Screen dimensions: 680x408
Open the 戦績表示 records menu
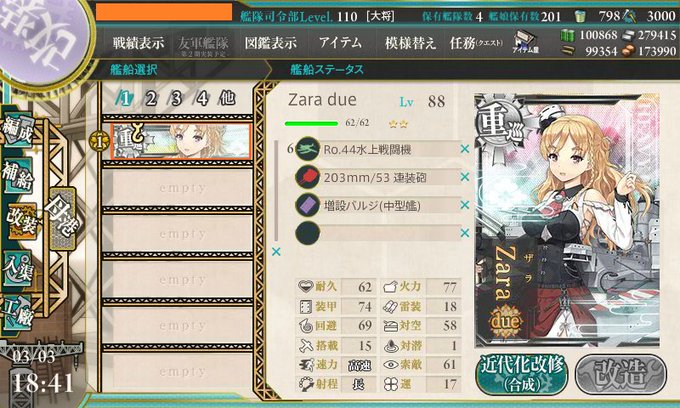(x=138, y=43)
